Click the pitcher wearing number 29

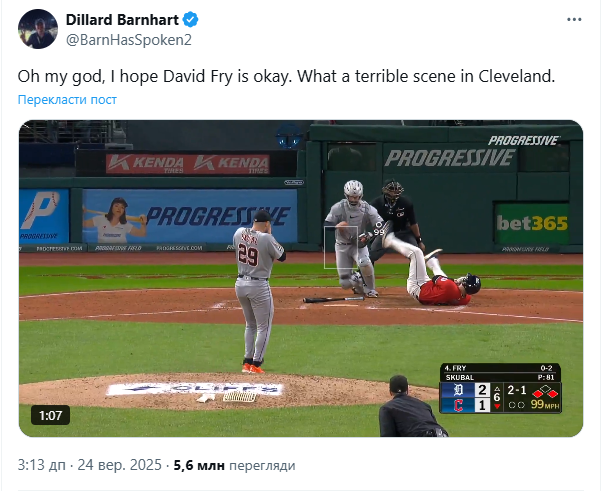[x=254, y=290]
